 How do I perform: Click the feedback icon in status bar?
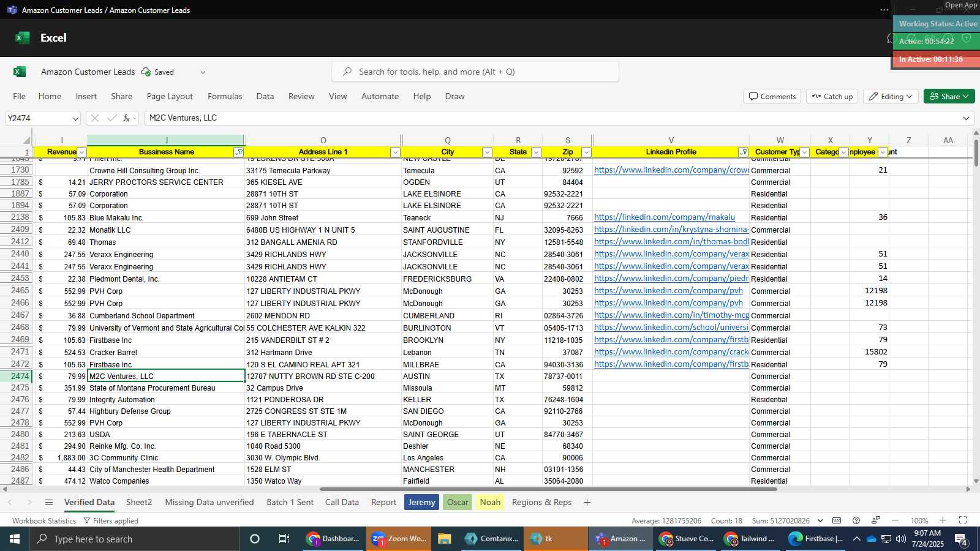point(876,520)
